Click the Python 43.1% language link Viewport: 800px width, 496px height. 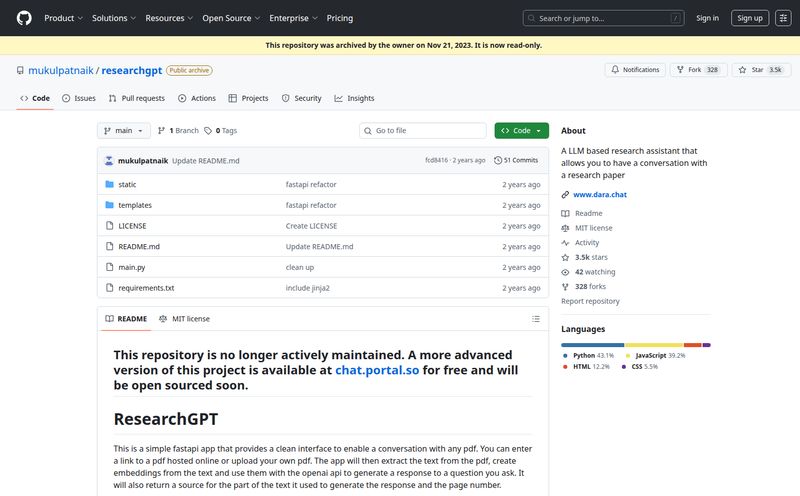588,356
